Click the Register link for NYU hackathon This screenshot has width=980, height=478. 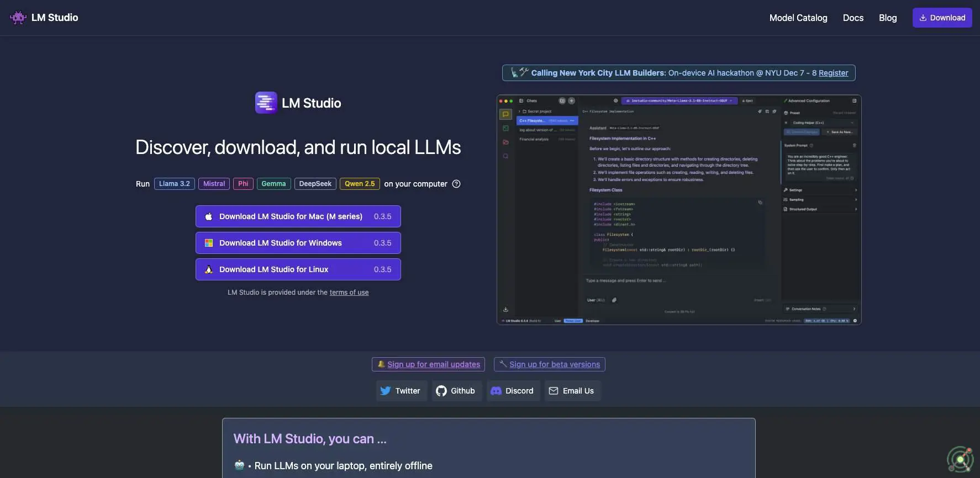(x=833, y=73)
